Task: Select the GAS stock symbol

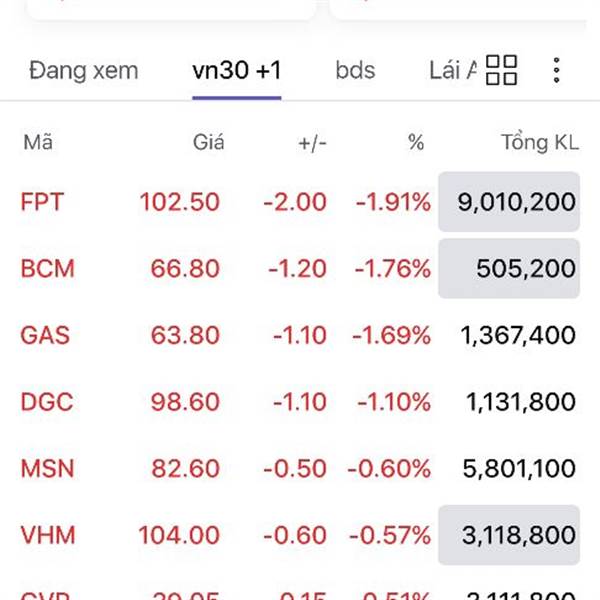Action: (x=45, y=335)
